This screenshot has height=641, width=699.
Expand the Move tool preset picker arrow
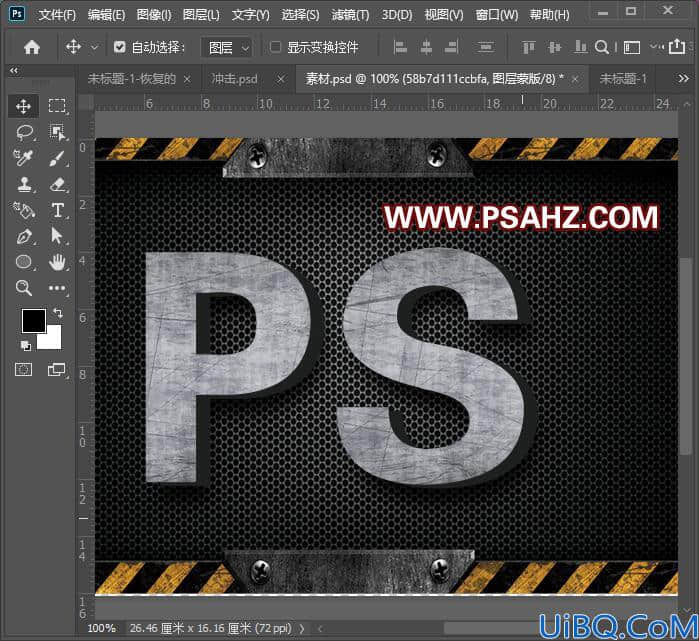[x=94, y=47]
